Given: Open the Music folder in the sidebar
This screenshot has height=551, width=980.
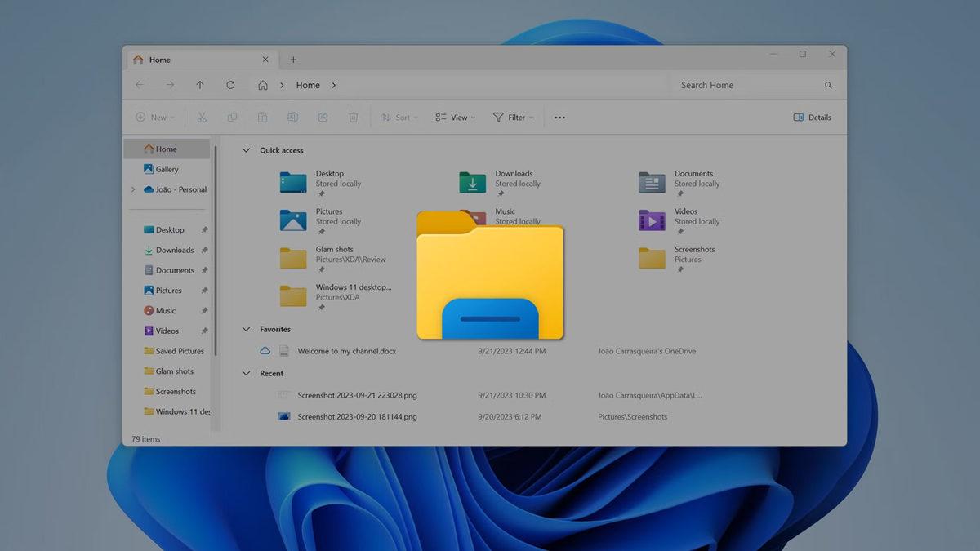Looking at the screenshot, I should (x=164, y=310).
